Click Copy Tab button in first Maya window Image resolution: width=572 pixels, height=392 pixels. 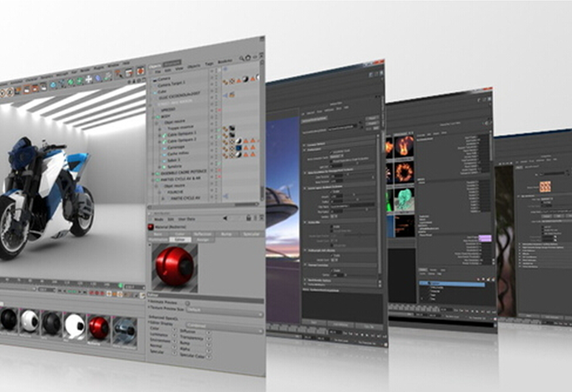pyautogui.click(x=369, y=327)
